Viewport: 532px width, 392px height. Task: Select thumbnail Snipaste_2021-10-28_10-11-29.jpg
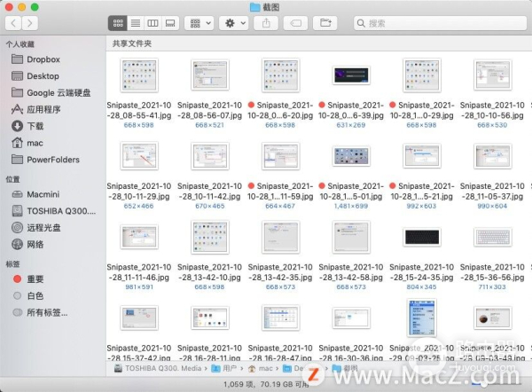pos(139,156)
